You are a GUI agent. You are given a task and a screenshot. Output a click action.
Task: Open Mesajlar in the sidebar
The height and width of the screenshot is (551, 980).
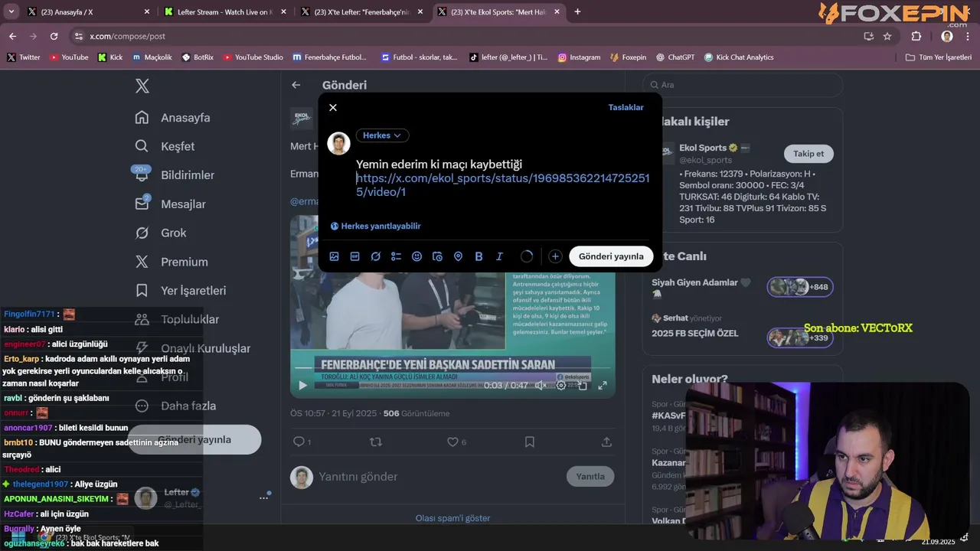[170, 204]
